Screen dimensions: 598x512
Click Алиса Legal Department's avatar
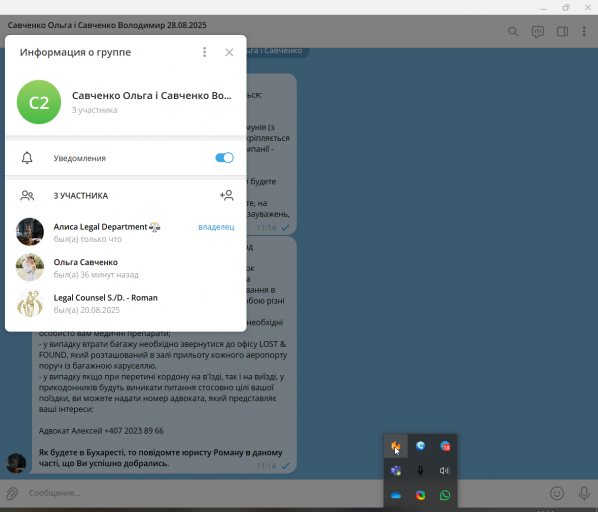click(30, 232)
